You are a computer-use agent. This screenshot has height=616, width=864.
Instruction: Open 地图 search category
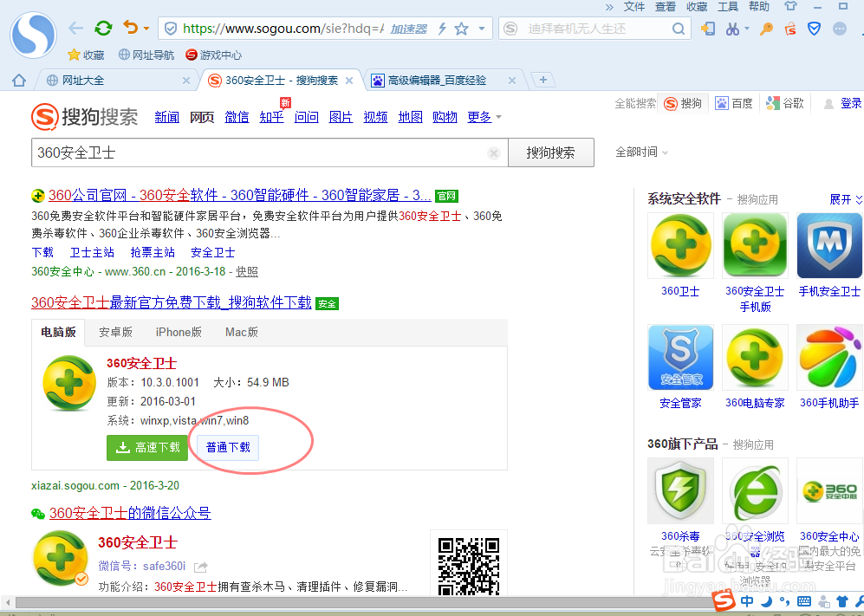tap(411, 117)
